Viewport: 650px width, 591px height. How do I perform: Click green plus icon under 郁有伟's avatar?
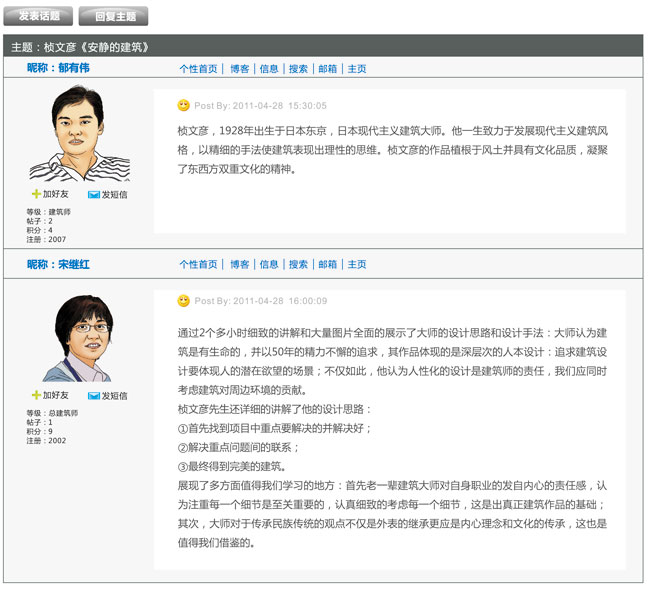point(37,194)
